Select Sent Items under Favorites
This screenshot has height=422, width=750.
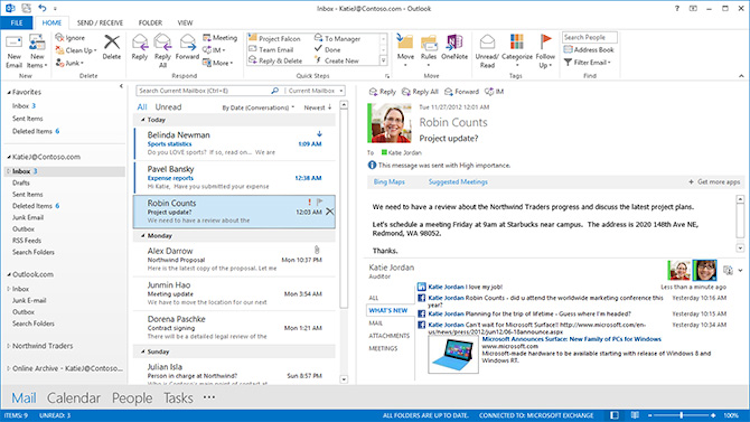[27, 118]
